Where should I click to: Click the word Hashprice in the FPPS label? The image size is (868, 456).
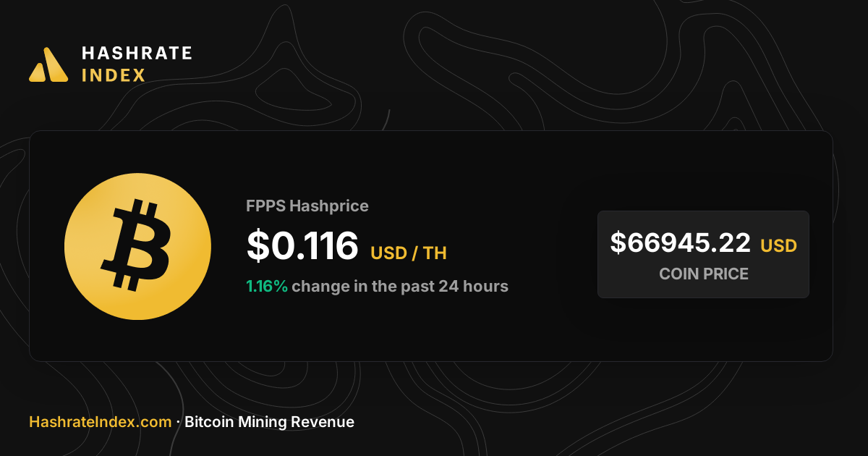(x=329, y=206)
